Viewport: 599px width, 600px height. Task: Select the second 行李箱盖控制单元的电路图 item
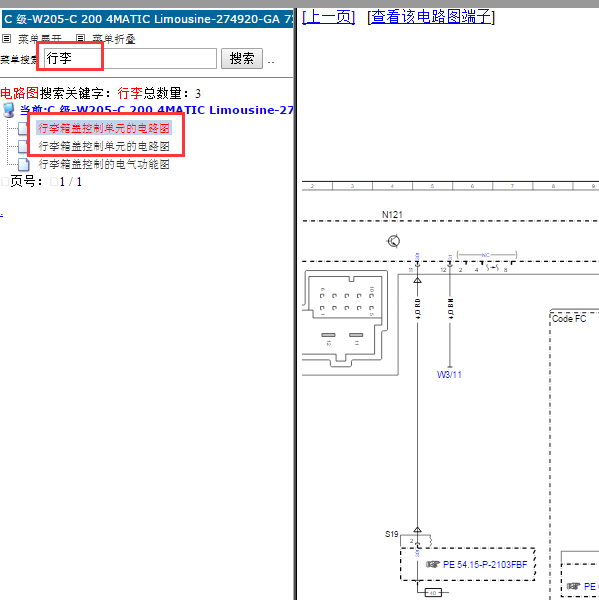pyautogui.click(x=104, y=146)
